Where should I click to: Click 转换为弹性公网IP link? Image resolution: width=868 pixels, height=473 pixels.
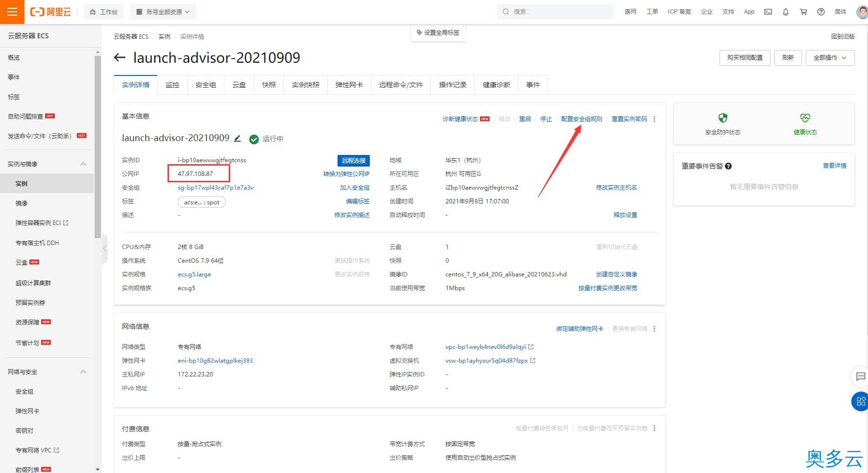point(346,174)
